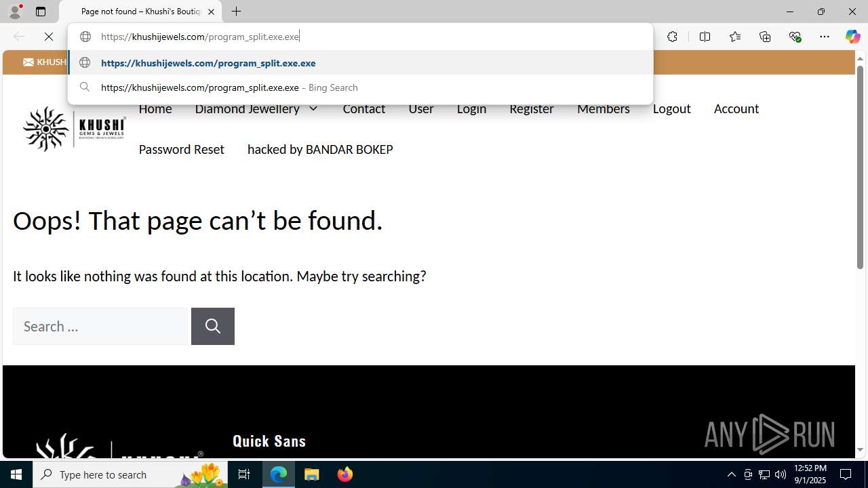Open the volume tray icon
Image resolution: width=868 pixels, height=488 pixels.
pos(781,474)
